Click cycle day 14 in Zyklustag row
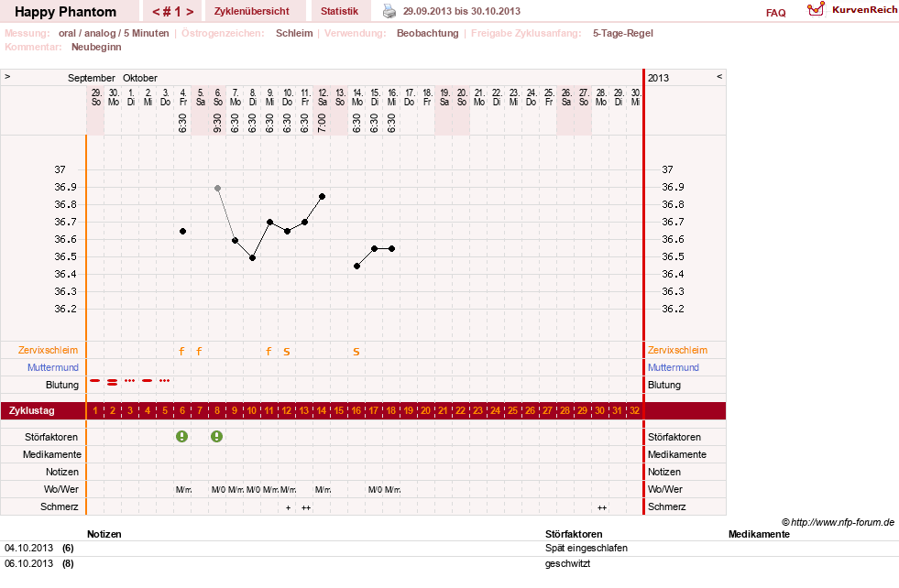 point(322,411)
